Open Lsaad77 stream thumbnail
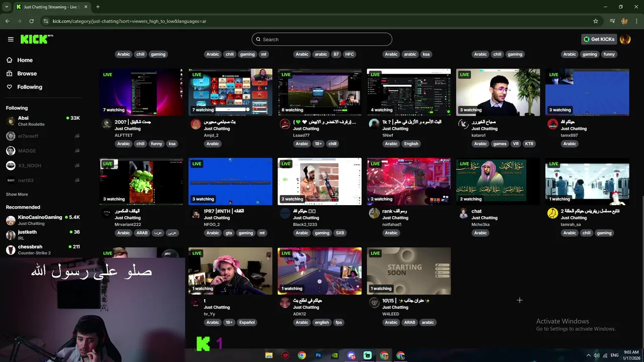The image size is (644, 362). click(319, 92)
